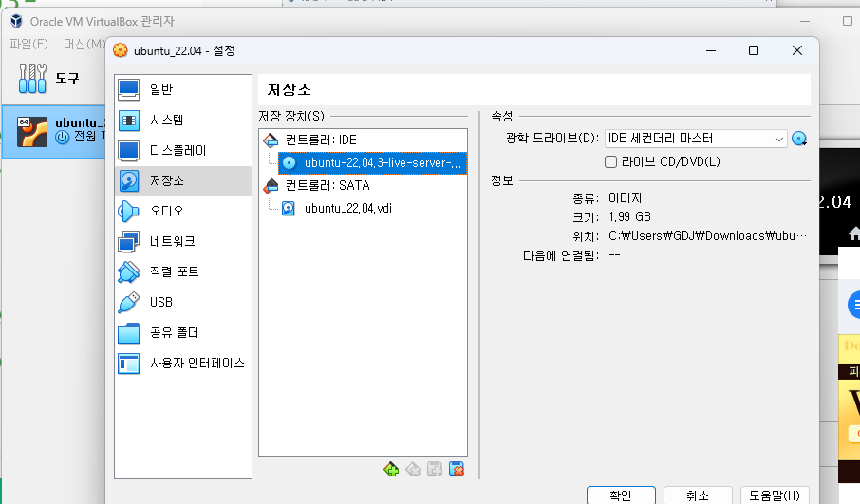This screenshot has width=860, height=504.
Task: Click the 공유 폴더 folder icon
Action: point(129,333)
